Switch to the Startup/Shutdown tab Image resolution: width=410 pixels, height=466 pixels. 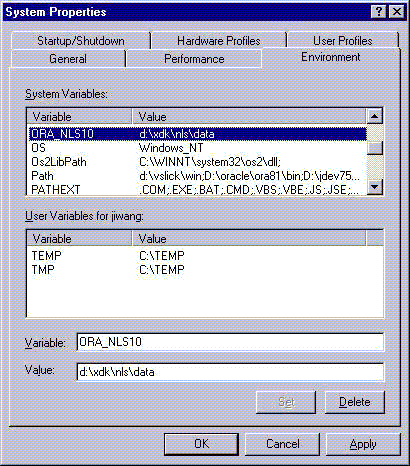click(81, 41)
